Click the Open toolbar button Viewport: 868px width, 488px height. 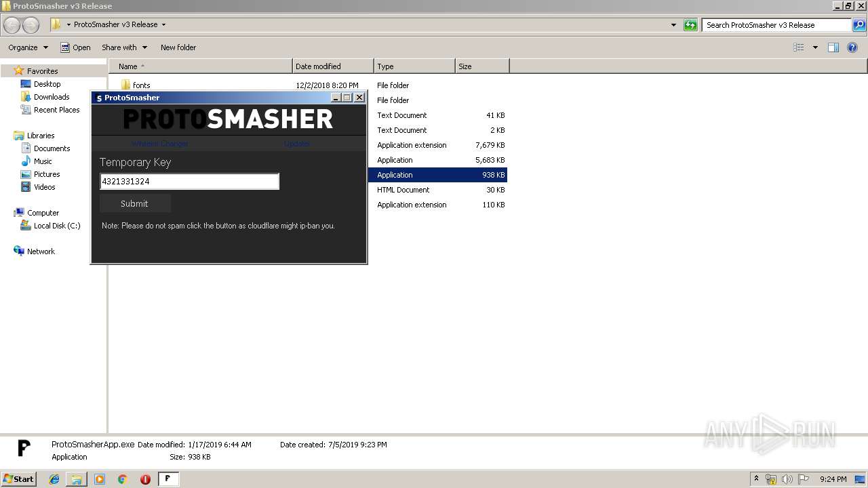tap(75, 47)
